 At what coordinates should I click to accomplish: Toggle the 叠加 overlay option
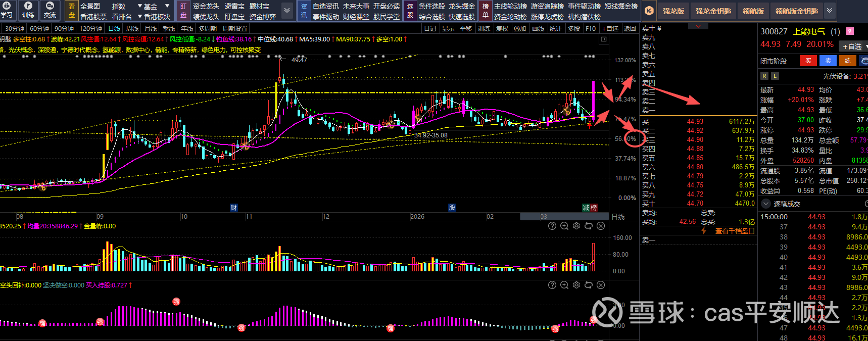[x=520, y=29]
